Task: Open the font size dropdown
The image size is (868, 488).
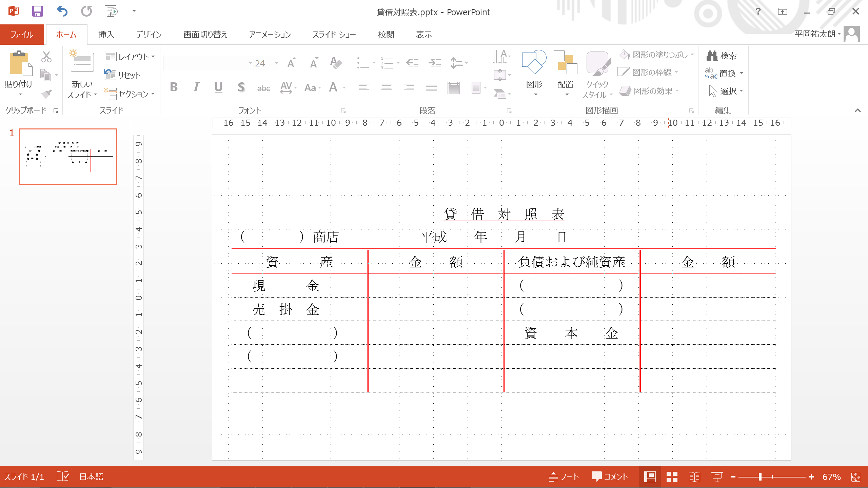Action: [x=276, y=63]
